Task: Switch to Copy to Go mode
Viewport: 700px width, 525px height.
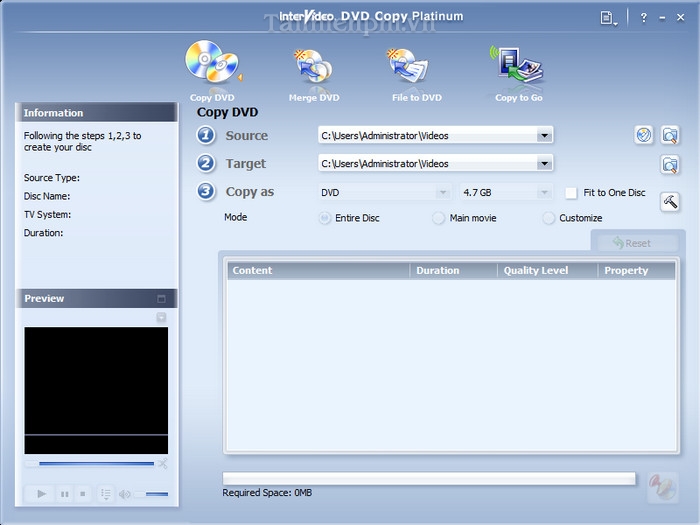Action: point(517,67)
